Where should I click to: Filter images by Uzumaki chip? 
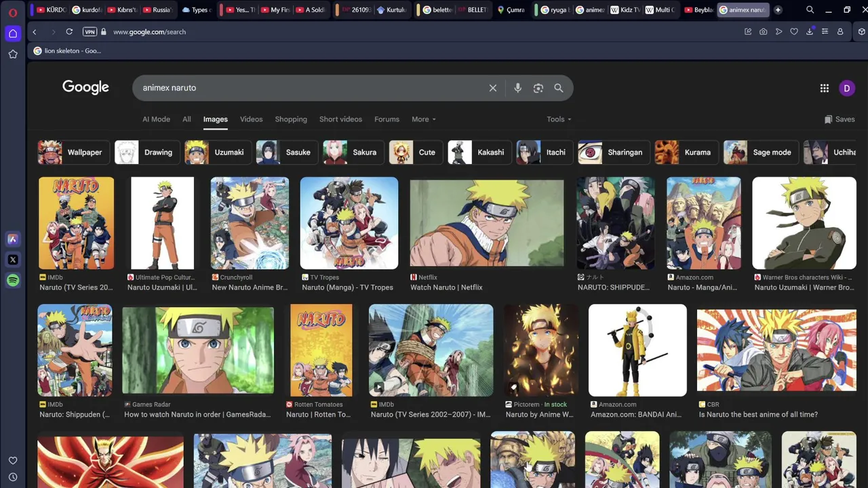point(218,152)
